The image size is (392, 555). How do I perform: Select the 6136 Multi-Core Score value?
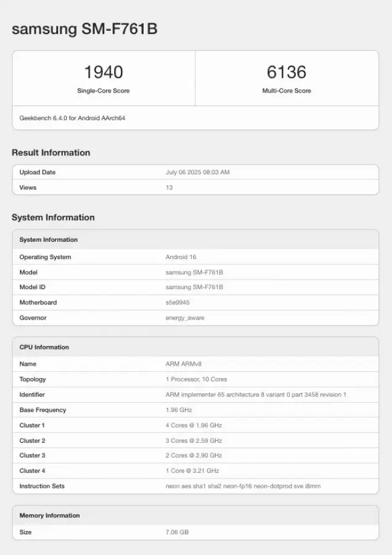[x=287, y=72]
